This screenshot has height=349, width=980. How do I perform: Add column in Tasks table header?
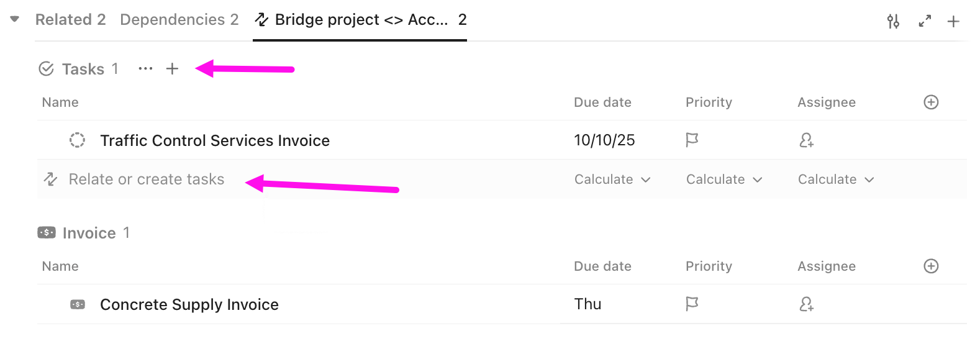pos(931,102)
